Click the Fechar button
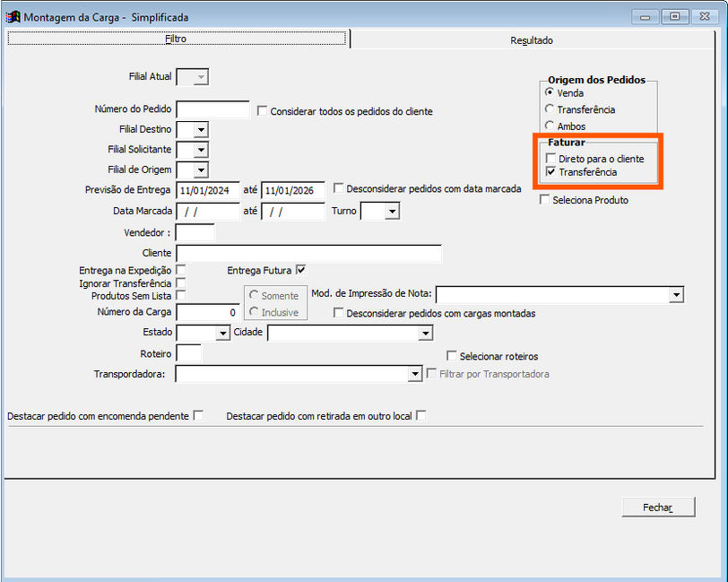 (x=657, y=508)
